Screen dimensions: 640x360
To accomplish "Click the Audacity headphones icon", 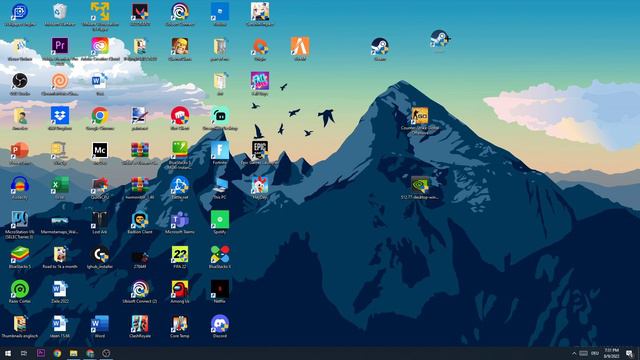I will tap(20, 185).
